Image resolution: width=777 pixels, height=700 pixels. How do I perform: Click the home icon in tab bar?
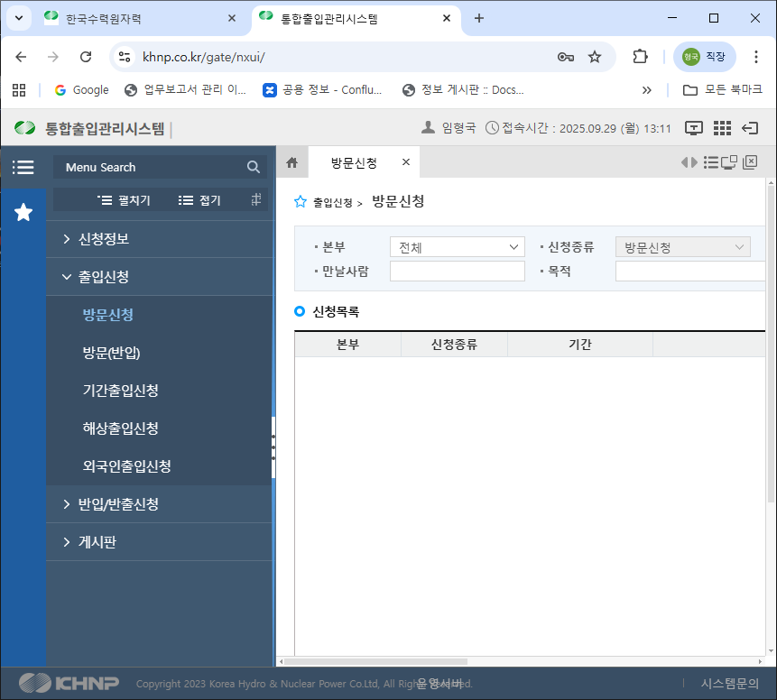pos(291,162)
